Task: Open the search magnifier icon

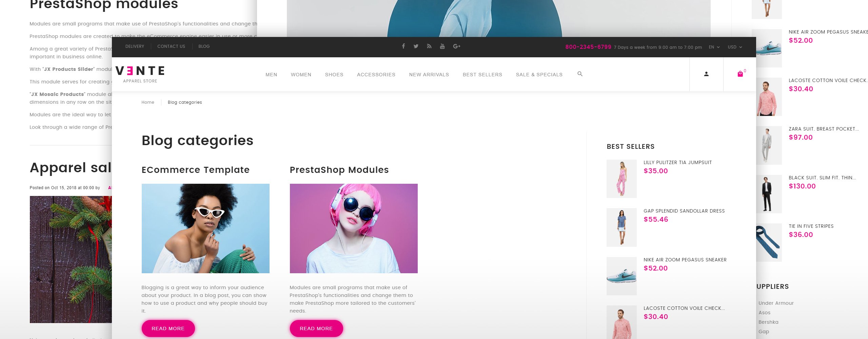Action: pyautogui.click(x=580, y=74)
